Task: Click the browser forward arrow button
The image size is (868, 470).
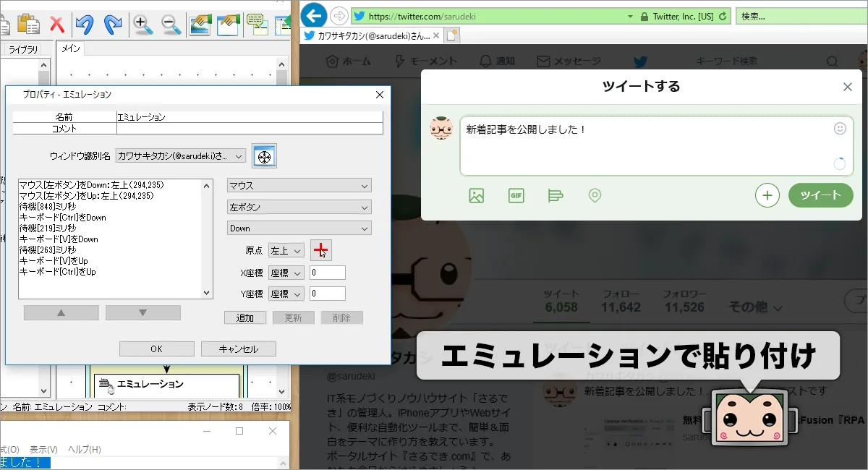Action: coord(339,15)
